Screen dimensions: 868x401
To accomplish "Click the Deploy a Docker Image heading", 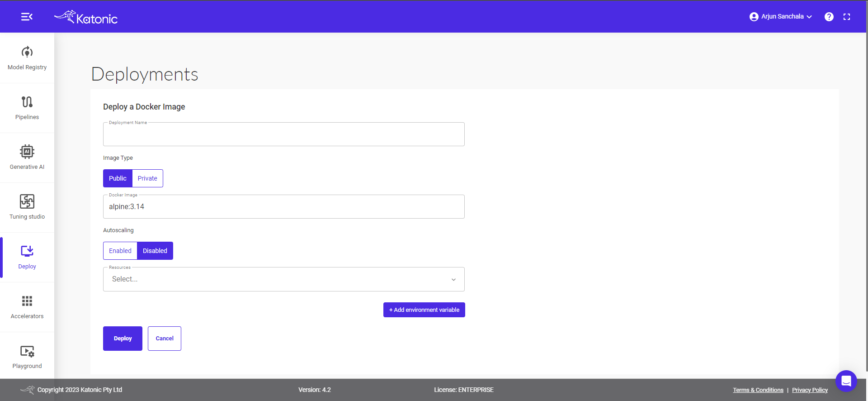I will 144,107.
